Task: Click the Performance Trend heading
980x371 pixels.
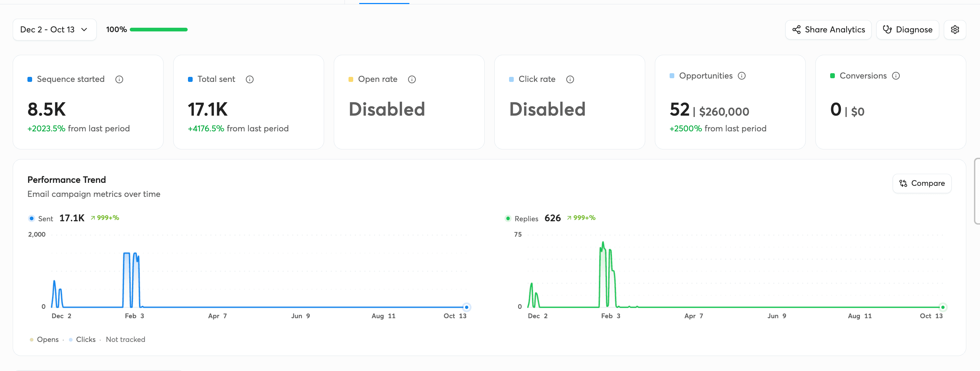Action: [67, 179]
